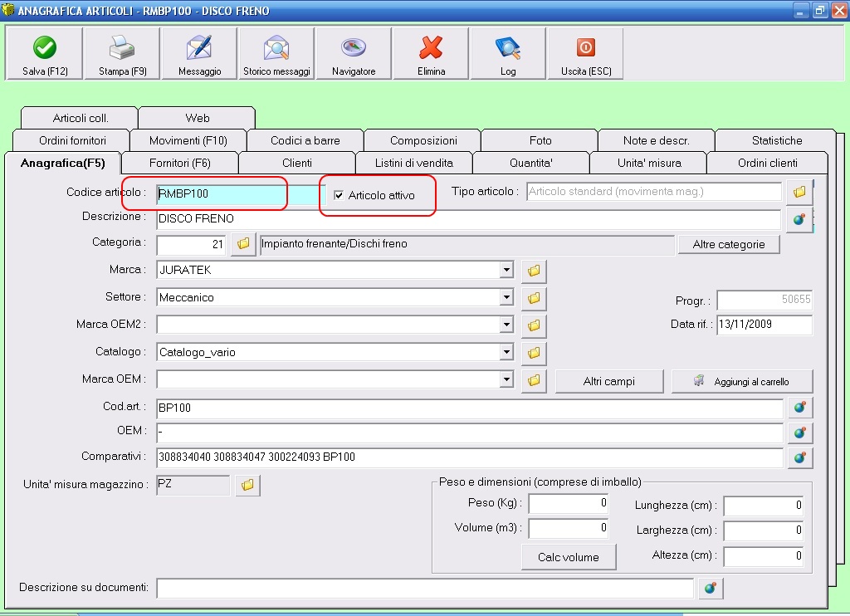This screenshot has height=616, width=850.
Task: Click globe icon beside Comparativi field
Action: coord(799,457)
